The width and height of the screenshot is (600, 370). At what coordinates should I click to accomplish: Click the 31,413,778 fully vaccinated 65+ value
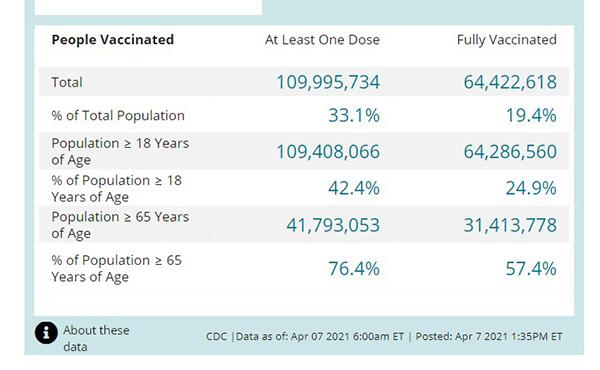pyautogui.click(x=510, y=225)
